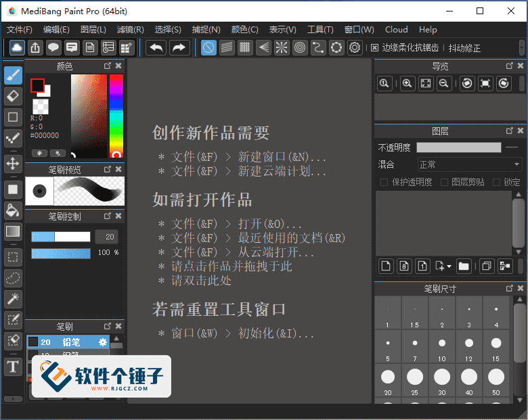Image resolution: width=528 pixels, height=420 pixels.
Task: Toggle 边缘柔化抗锯齿 checkbox
Action: click(x=374, y=48)
